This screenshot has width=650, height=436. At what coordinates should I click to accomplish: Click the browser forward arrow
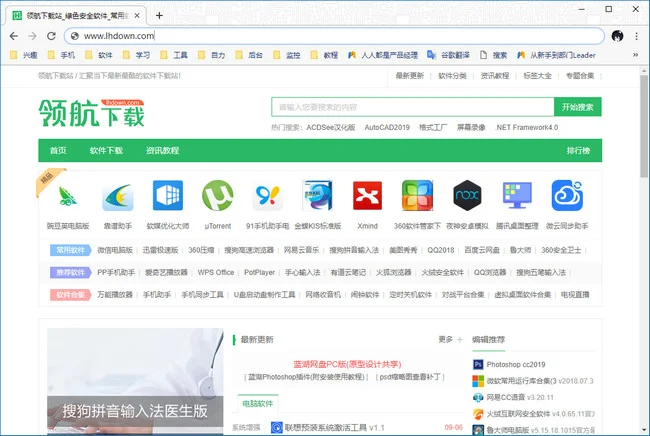coord(32,36)
